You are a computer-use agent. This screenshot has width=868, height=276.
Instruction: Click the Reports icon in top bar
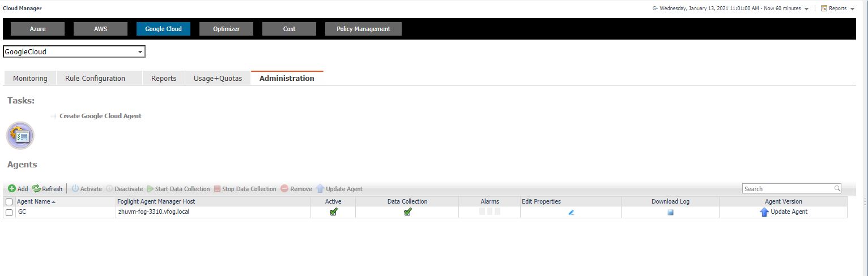(x=824, y=8)
